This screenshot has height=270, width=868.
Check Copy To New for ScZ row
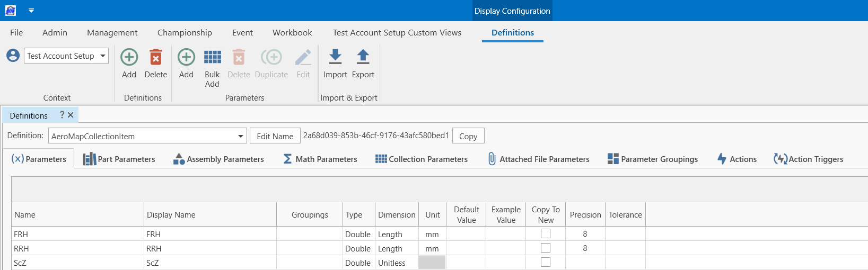545,262
